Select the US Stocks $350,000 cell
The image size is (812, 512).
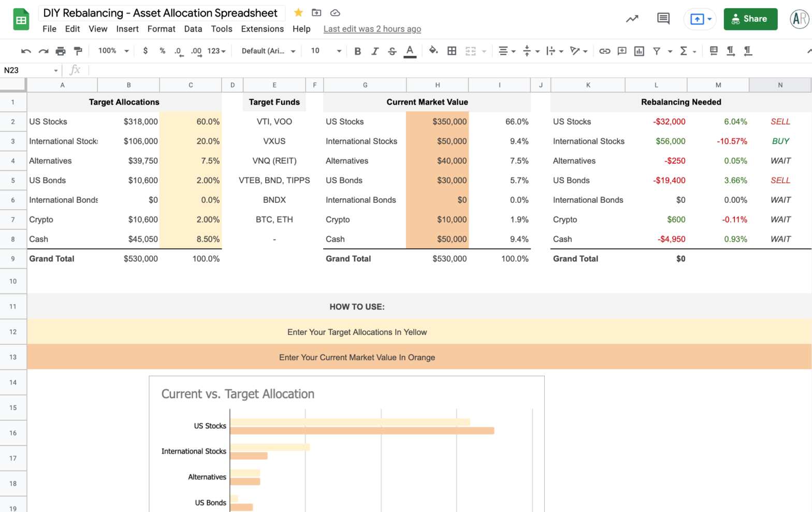click(x=437, y=122)
